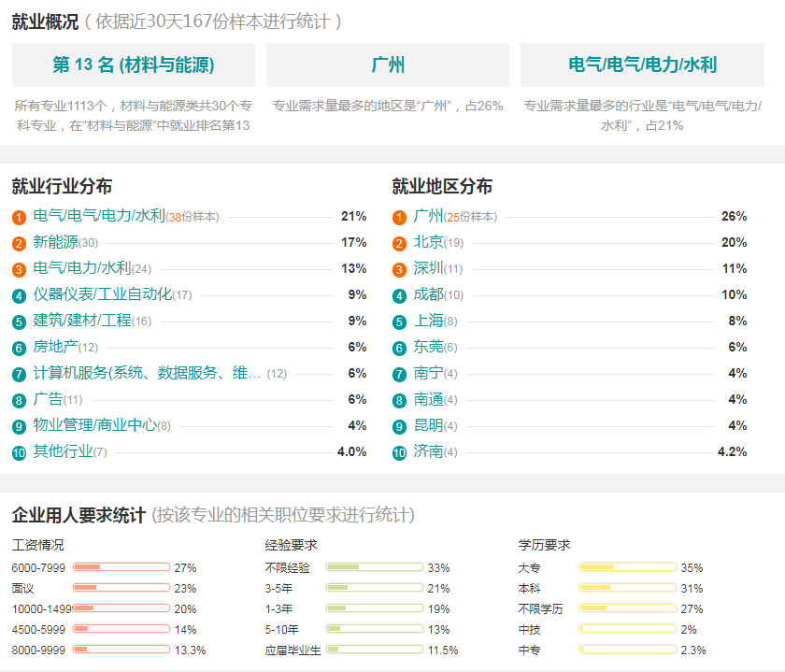Click the 6000-7999 salary progress bar
Viewport: 785px width, 672px height.
[x=121, y=566]
